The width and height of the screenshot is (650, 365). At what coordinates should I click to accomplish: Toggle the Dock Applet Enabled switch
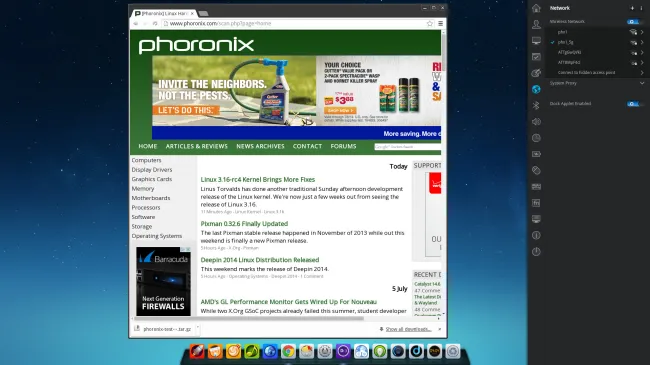tap(633, 104)
